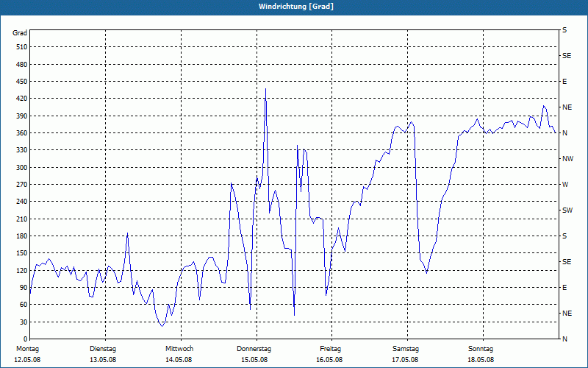Click the chart title 'Windrichtung [Grad]'

coord(296,7)
